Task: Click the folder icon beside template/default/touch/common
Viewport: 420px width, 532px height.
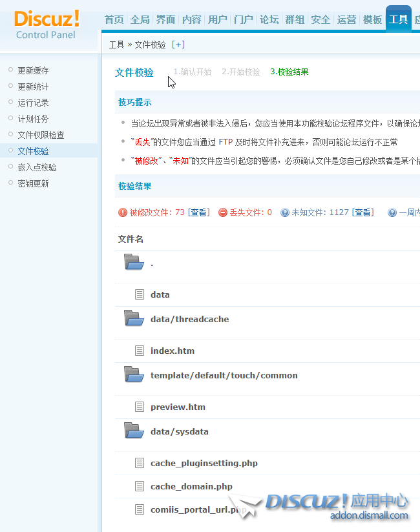Action: point(133,374)
